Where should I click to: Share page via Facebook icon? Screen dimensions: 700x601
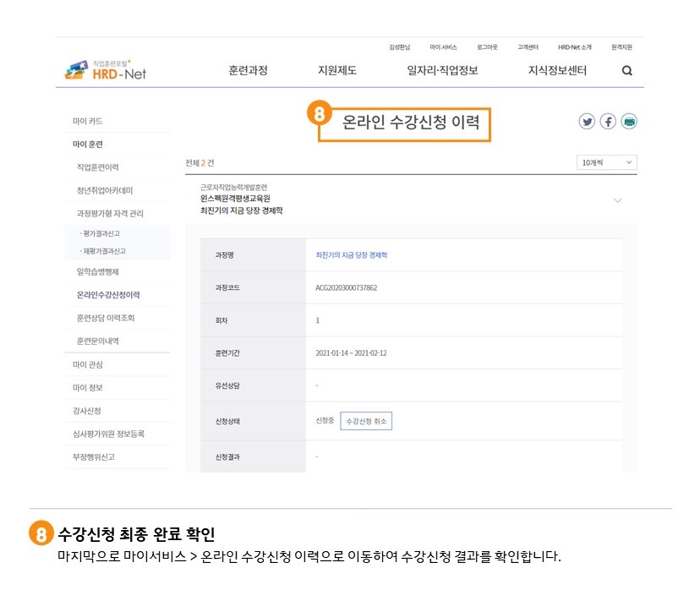tap(608, 122)
